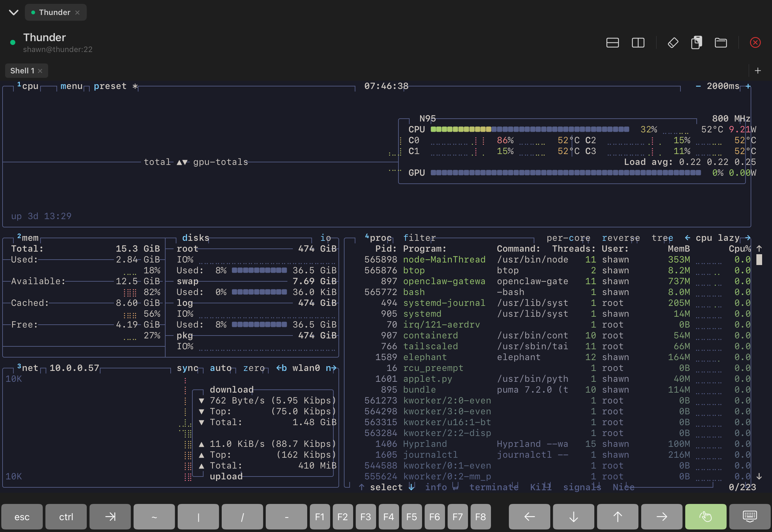
Task: Switch to per-core CPU display
Action: 568,238
